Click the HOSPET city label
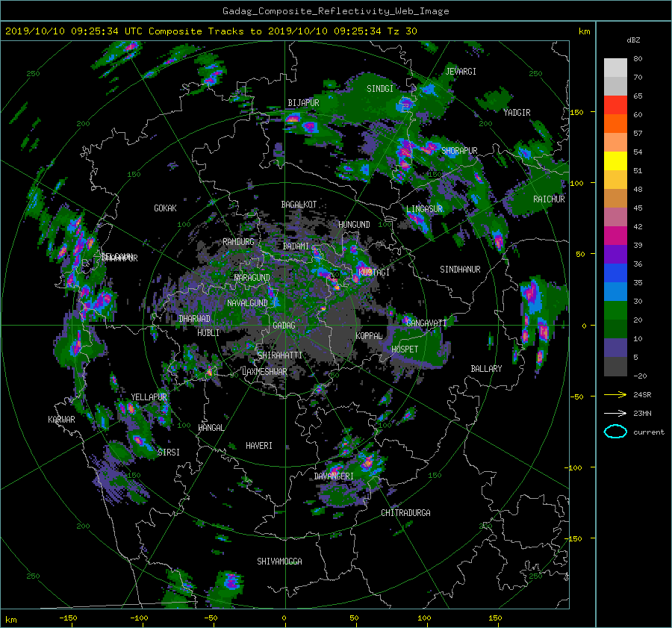The image size is (672, 628). (x=405, y=349)
